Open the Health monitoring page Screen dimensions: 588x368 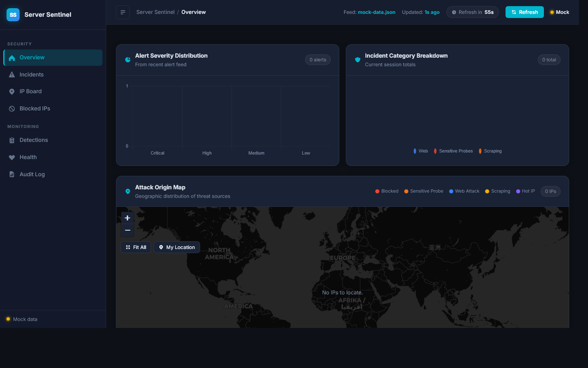[53, 157]
